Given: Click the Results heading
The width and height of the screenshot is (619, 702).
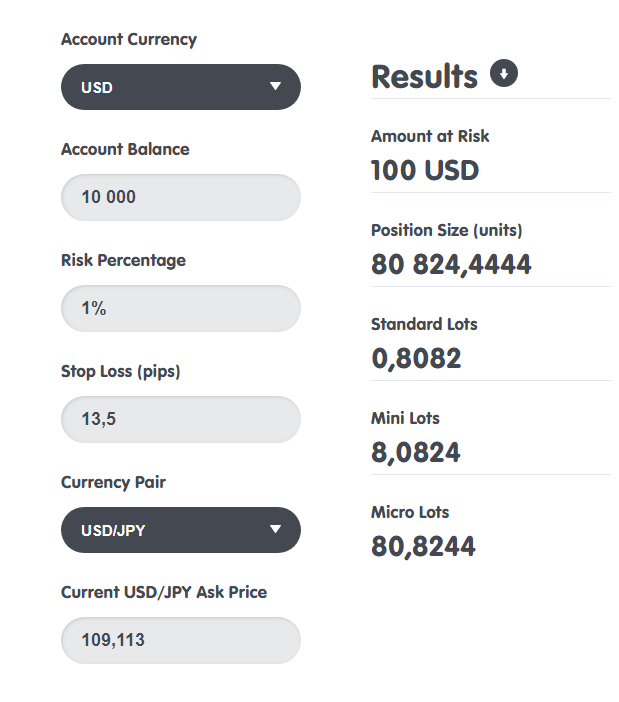Looking at the screenshot, I should point(424,76).
